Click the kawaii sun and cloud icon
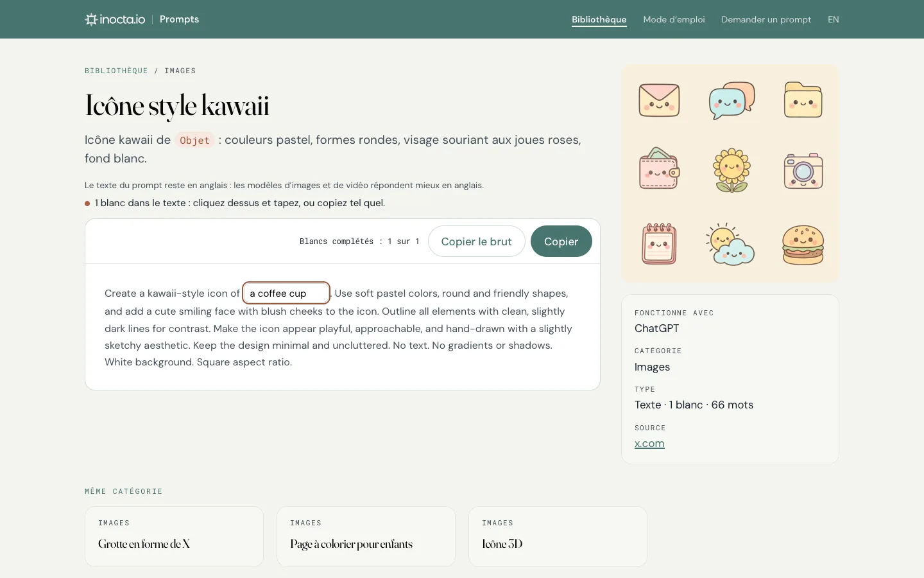 [730, 245]
